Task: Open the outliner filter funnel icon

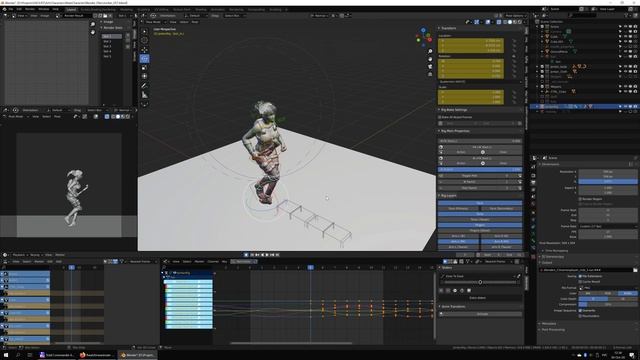Action: pos(627,15)
